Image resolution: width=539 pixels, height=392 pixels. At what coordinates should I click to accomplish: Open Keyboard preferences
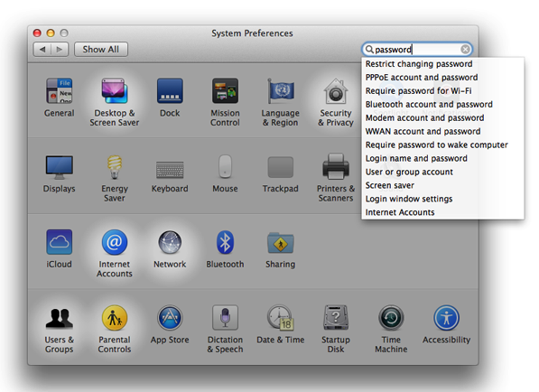tap(170, 173)
